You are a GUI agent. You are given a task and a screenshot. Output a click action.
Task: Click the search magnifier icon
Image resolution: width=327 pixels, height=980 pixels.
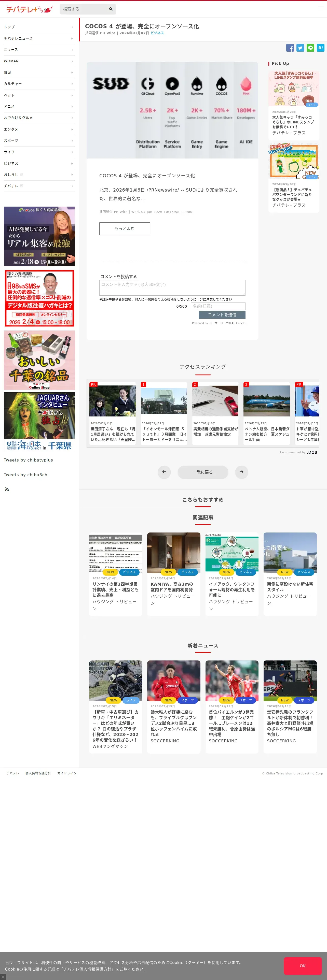tap(111, 9)
